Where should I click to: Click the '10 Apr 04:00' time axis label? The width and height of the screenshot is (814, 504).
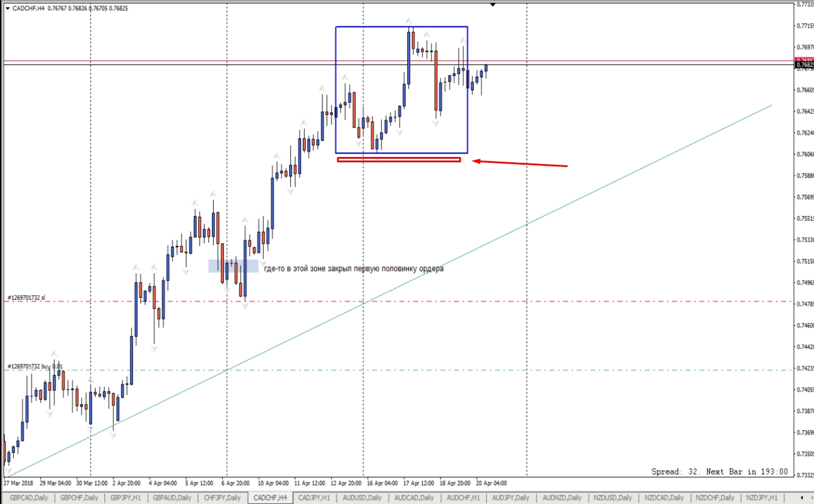click(x=274, y=483)
